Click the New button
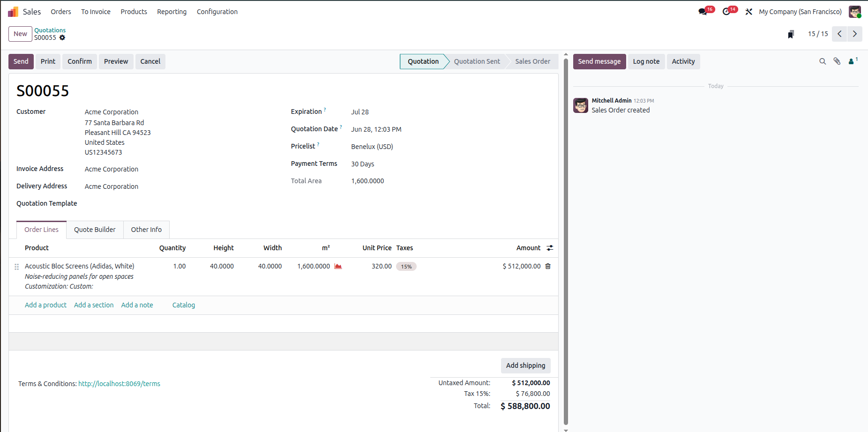The height and width of the screenshot is (432, 868). [x=20, y=34]
